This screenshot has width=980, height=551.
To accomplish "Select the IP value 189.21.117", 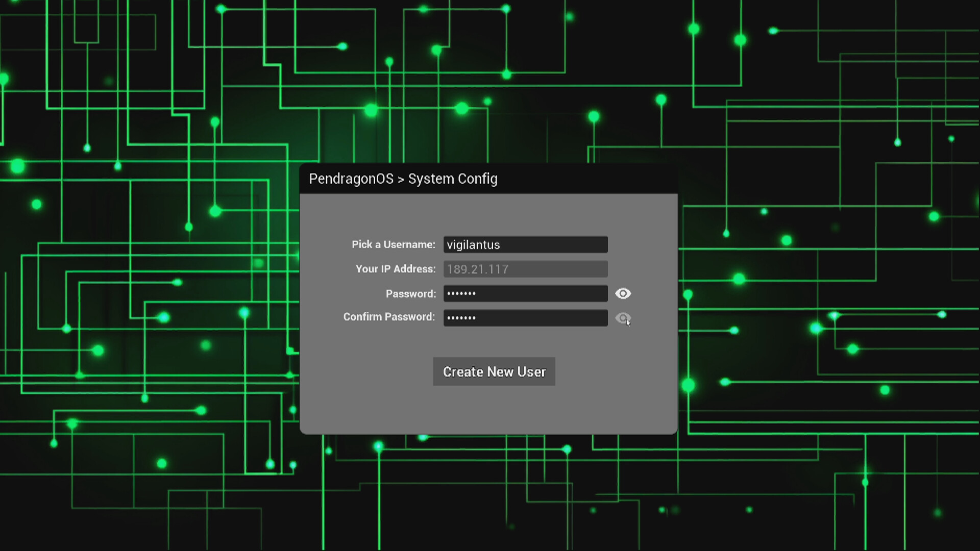I will 478,269.
